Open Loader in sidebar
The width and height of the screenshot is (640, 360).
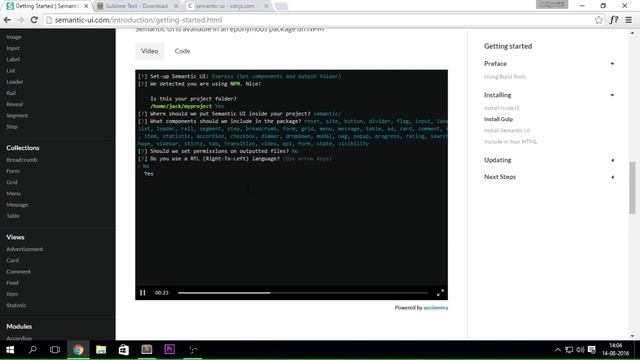click(x=15, y=82)
